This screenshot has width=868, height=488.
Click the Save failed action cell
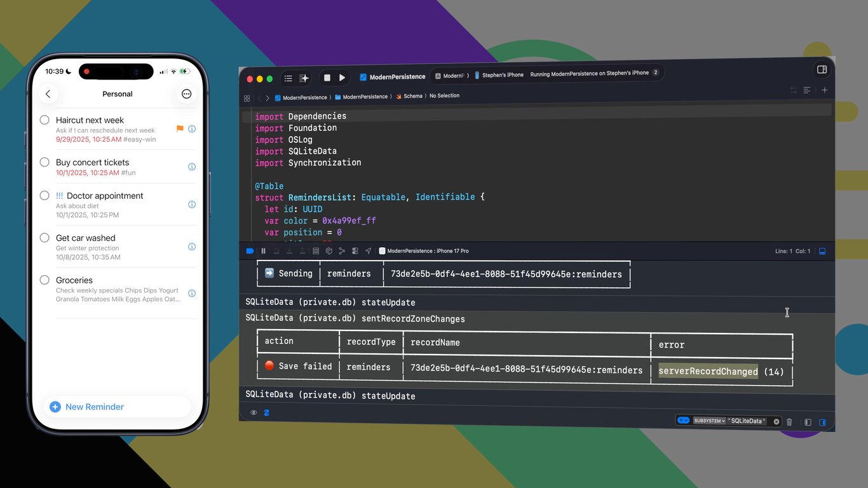point(298,366)
